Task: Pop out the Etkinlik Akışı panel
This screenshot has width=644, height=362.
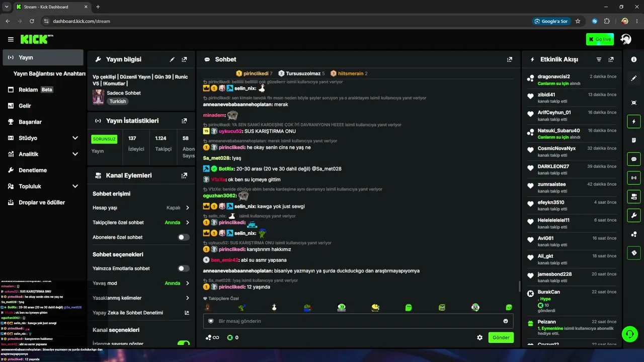Action: point(611,59)
